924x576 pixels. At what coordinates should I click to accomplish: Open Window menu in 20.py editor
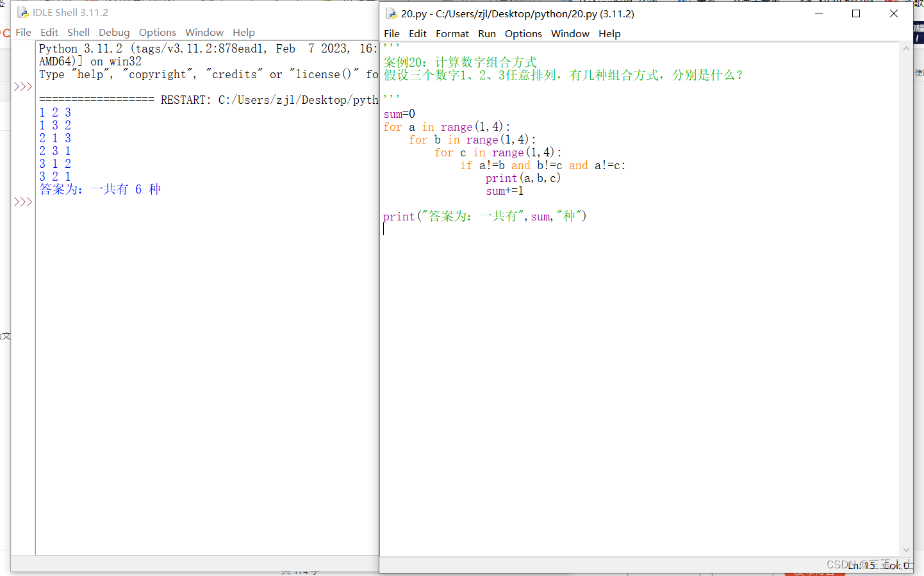[570, 33]
